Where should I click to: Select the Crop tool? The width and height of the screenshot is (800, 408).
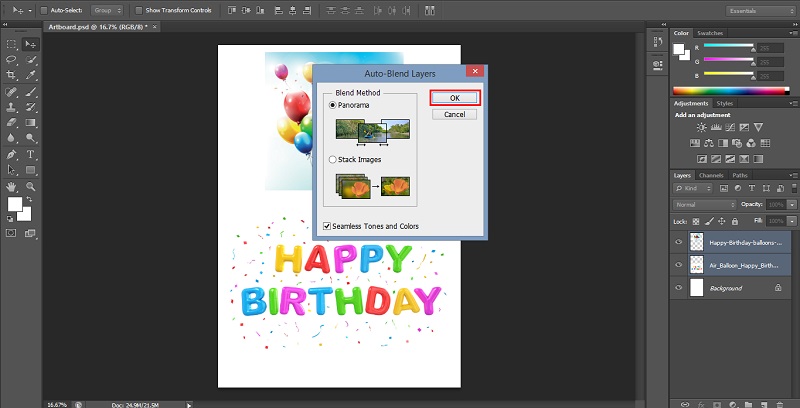coord(11,75)
